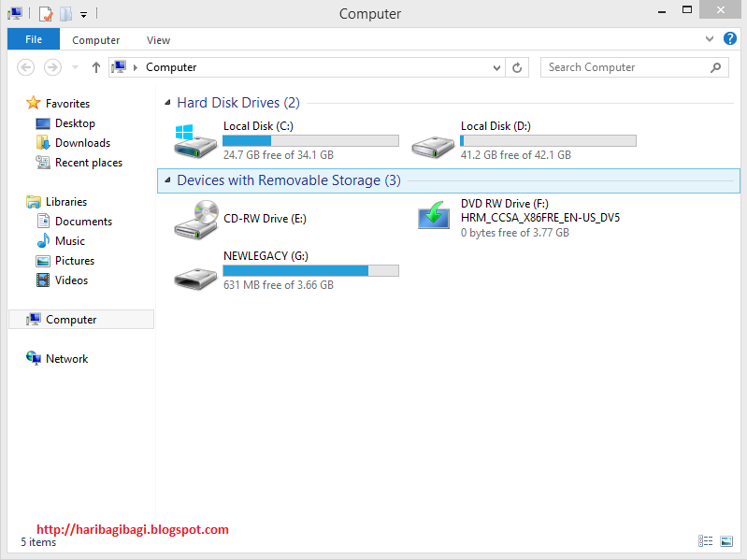Viewport: 747px width, 560px height.
Task: Open the Documents library
Action: tap(83, 222)
